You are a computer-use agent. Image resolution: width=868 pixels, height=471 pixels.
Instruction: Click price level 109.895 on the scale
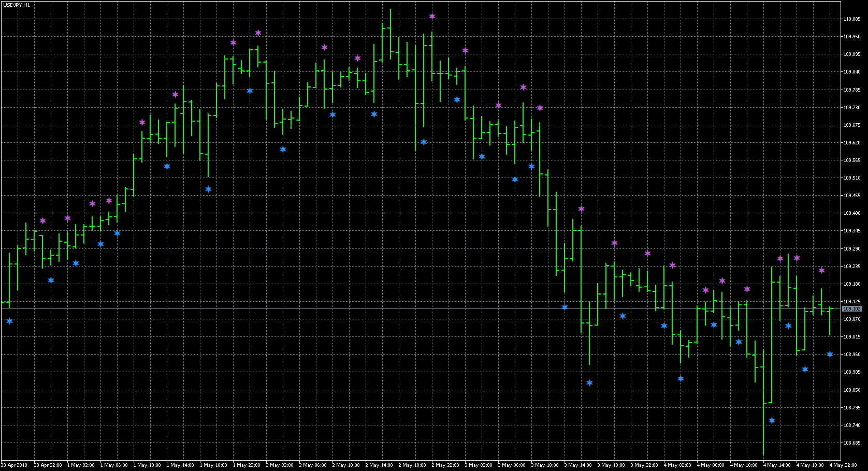pos(852,54)
